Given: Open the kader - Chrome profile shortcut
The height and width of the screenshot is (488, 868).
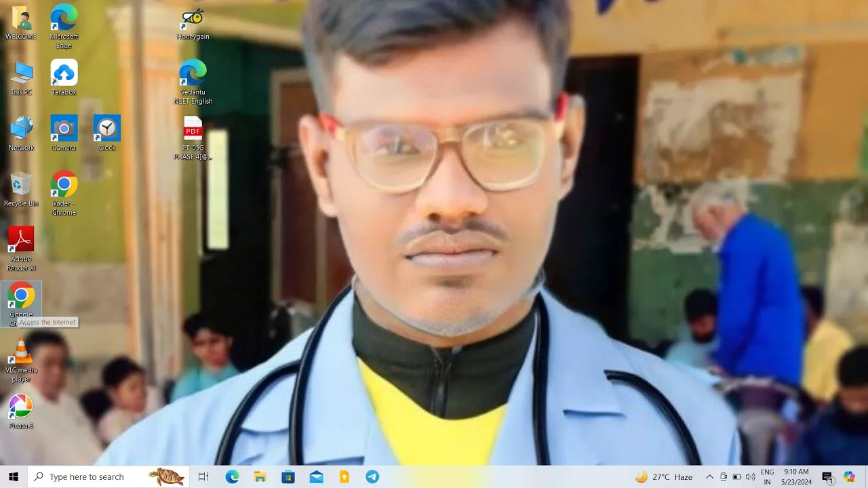Looking at the screenshot, I should coord(64,186).
